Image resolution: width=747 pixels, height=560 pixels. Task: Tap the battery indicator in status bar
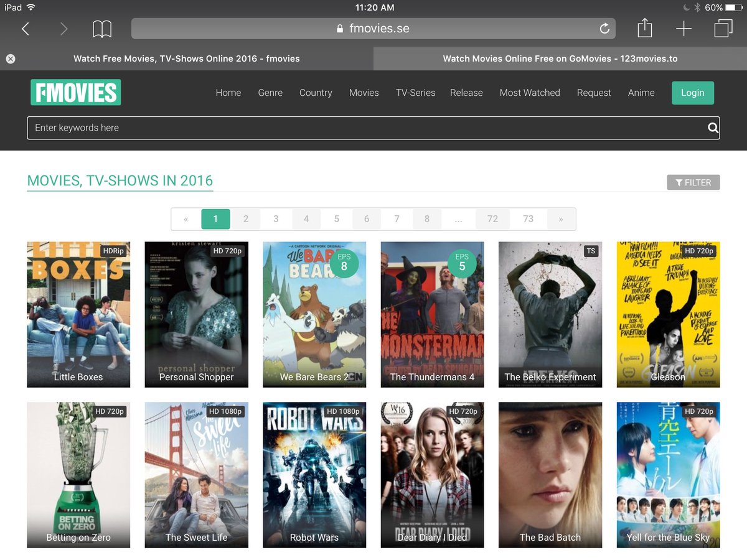(x=735, y=7)
